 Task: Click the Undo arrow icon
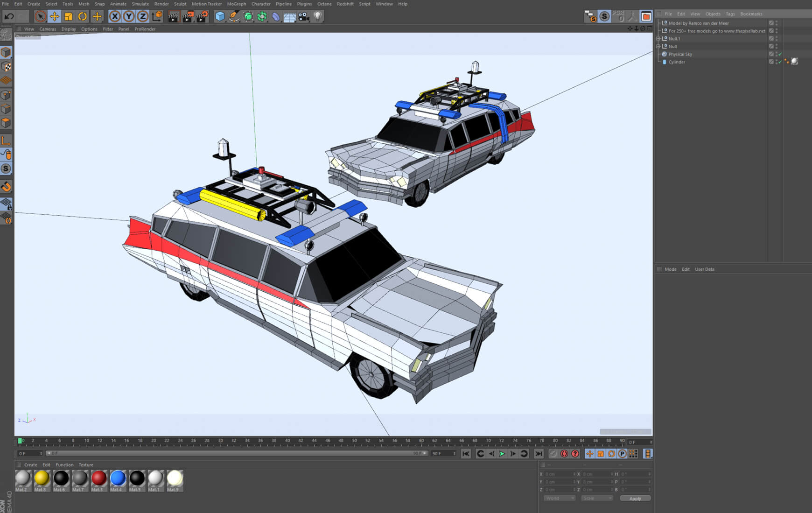coord(9,17)
